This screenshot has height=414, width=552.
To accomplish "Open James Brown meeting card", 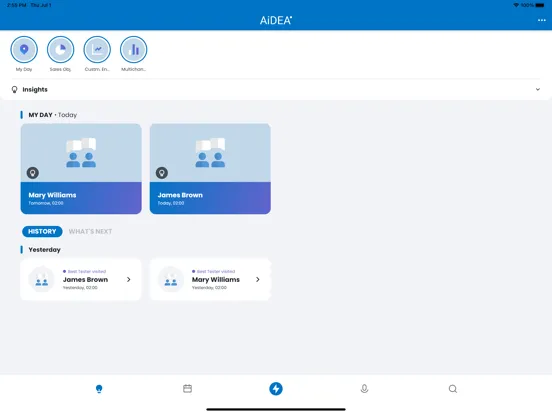I will pos(210,169).
